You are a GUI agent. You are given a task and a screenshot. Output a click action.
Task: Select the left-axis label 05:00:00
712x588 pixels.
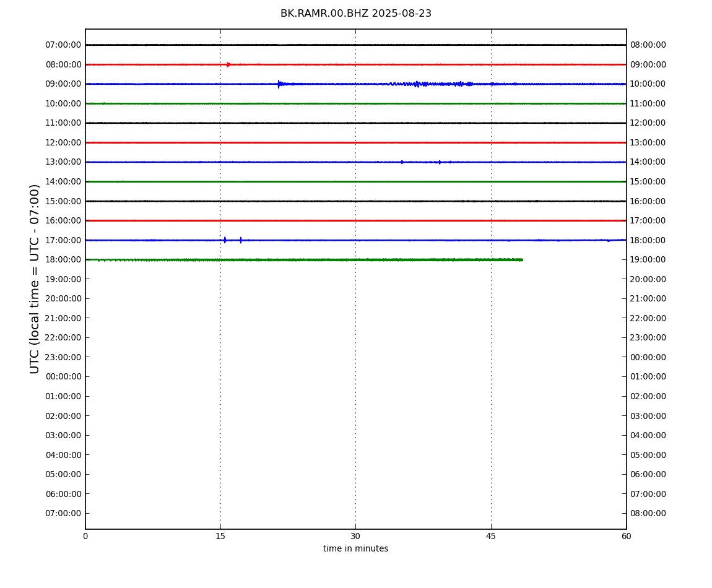(64, 475)
